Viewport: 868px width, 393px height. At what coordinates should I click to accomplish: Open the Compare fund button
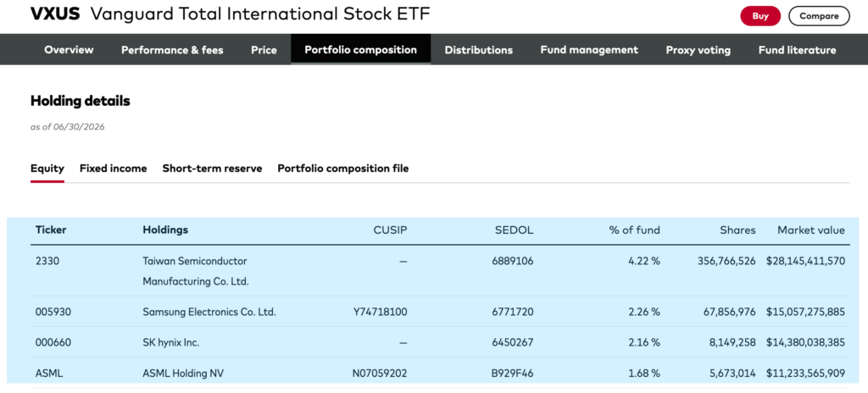(819, 16)
